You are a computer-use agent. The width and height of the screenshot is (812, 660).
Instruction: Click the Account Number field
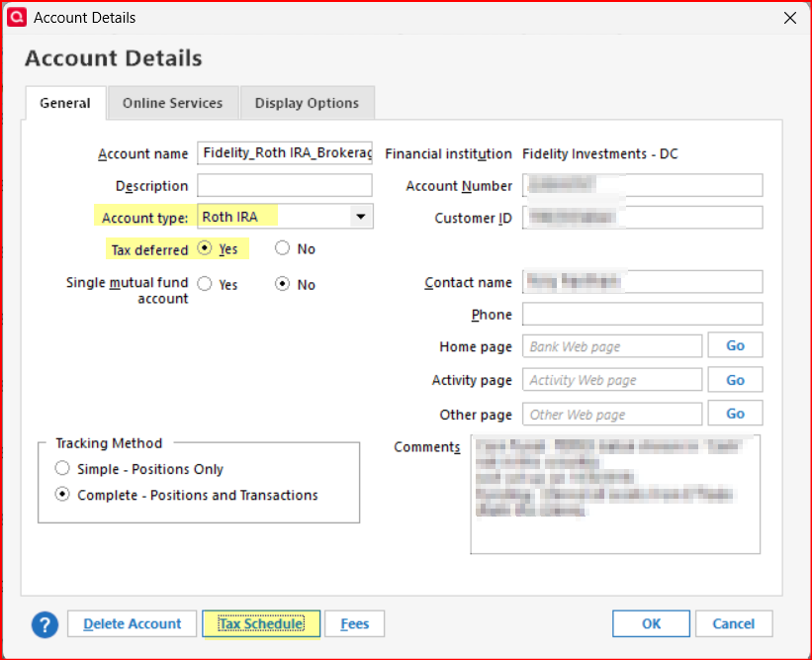[643, 185]
